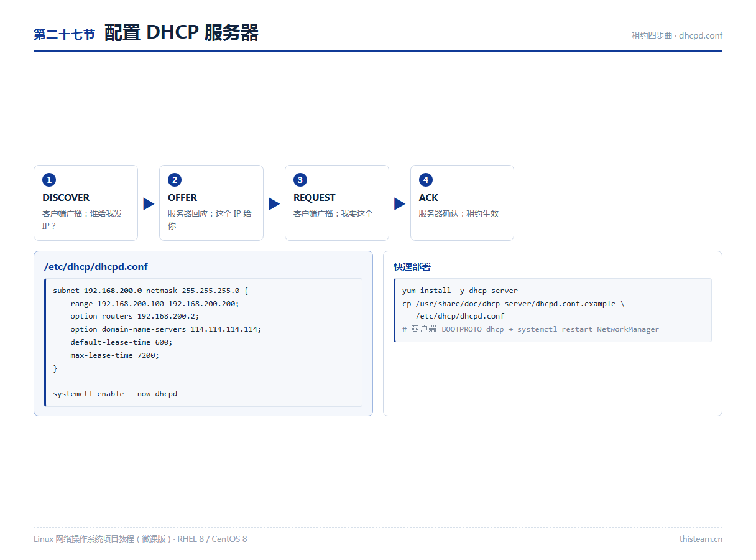Click the number 1 badge above DISCOVER
Image resolution: width=756 pixels, height=560 pixels.
pos(49,180)
